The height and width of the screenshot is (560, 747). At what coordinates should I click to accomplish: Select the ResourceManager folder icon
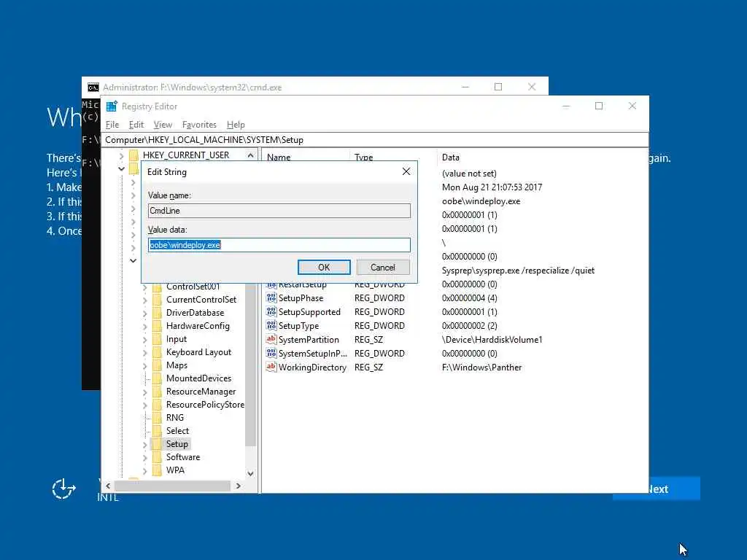[158, 392]
